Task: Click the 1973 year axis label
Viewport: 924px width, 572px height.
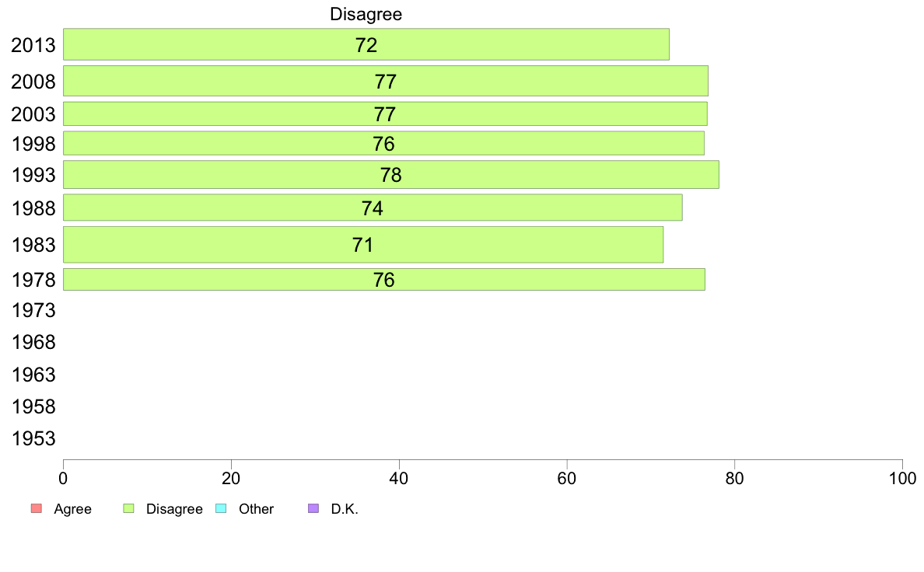Action: 33,310
